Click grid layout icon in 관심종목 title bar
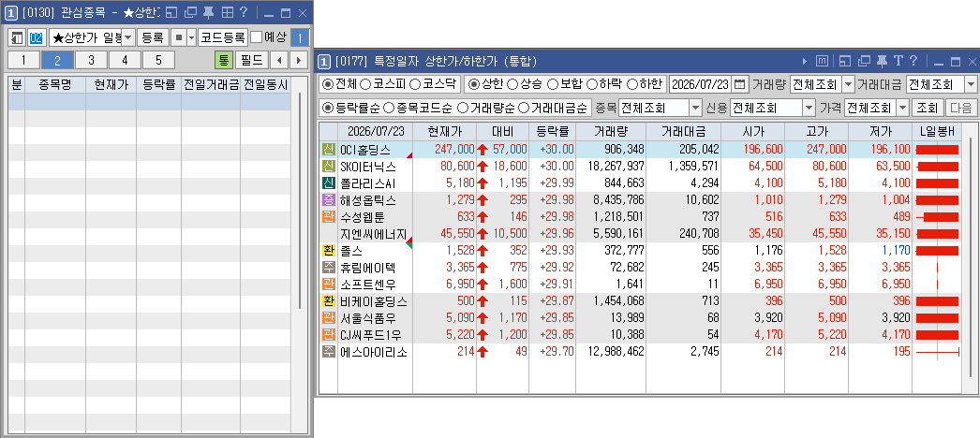This screenshot has height=438, width=980. 227,12
